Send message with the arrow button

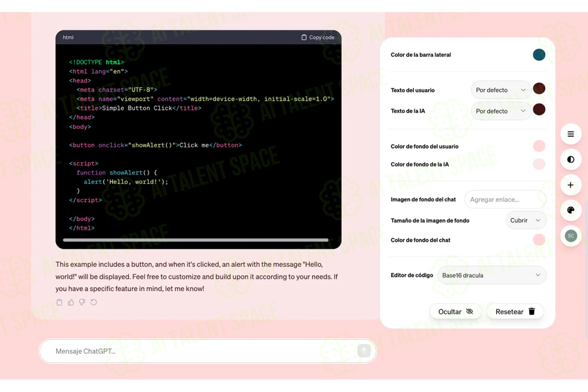pyautogui.click(x=364, y=351)
